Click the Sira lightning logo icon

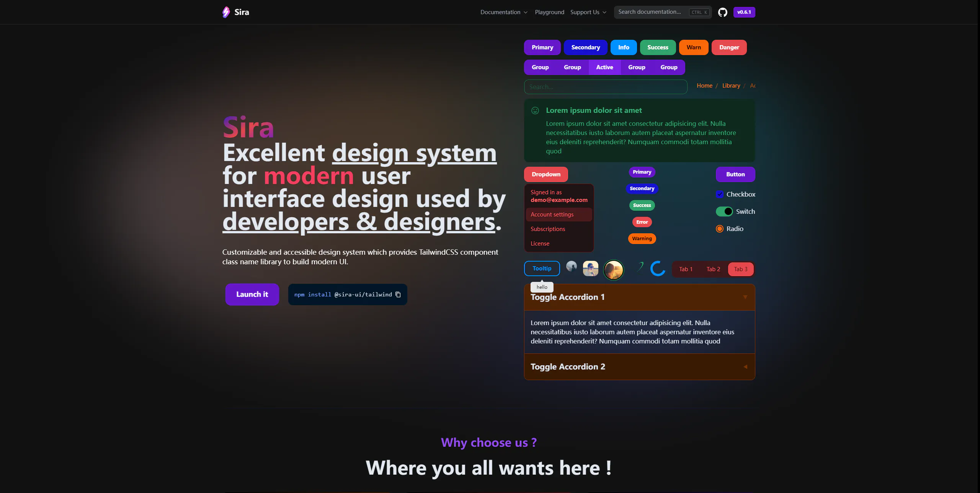pos(226,12)
